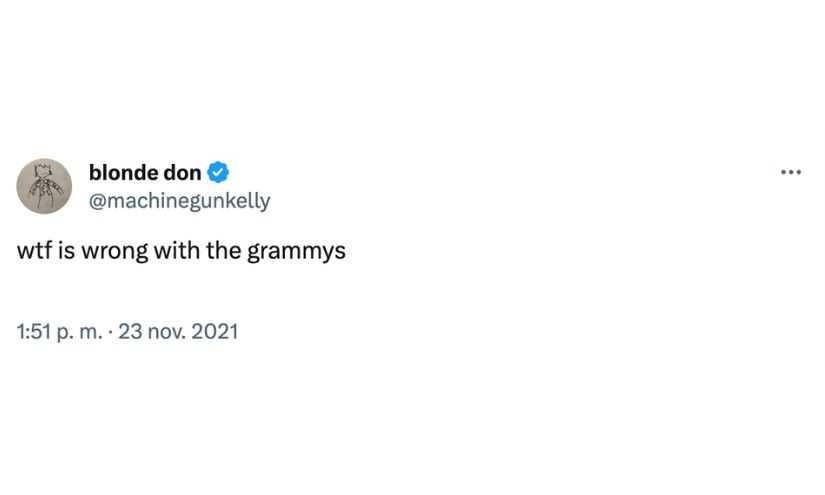Click the tweet text about the grammys

181,250
